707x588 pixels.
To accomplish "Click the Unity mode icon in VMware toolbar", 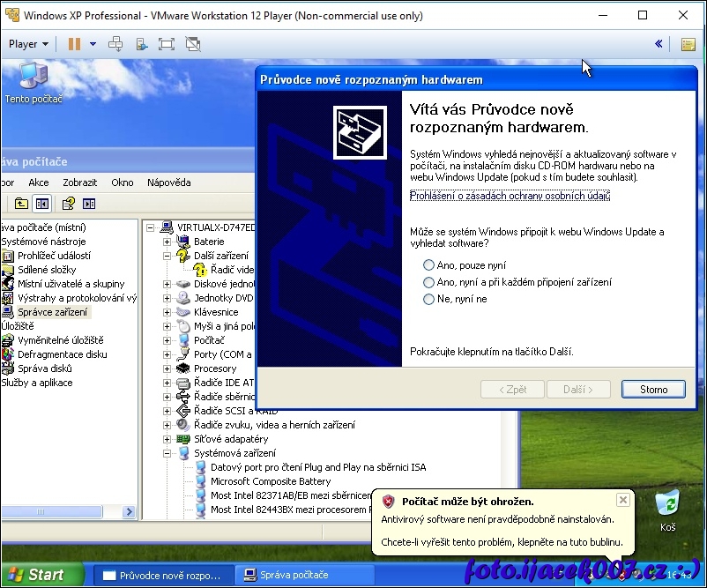I will click(193, 44).
